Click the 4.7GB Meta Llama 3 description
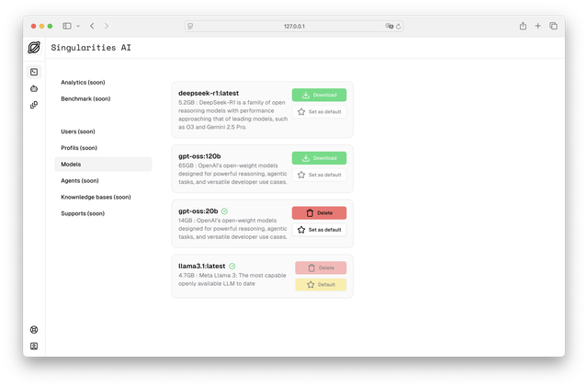588x387 pixels. tap(232, 279)
